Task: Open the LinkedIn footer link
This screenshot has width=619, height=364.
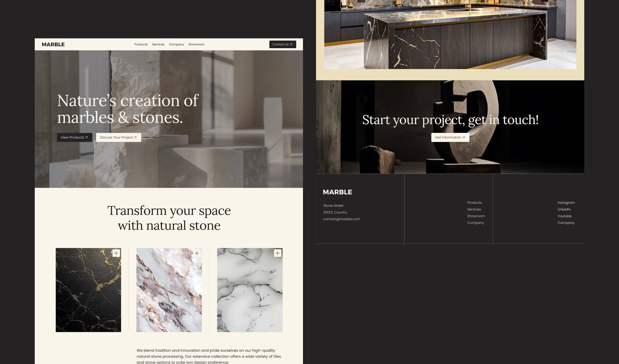Action: (564, 209)
